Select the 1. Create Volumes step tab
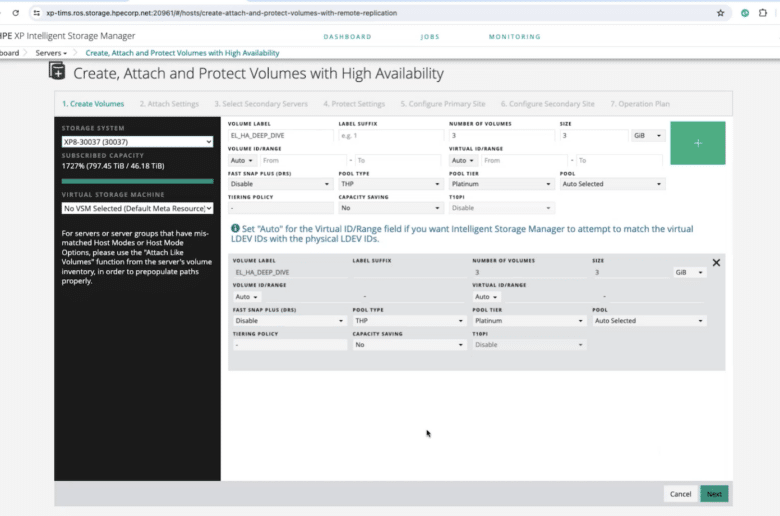This screenshot has width=780, height=516. coord(93,103)
